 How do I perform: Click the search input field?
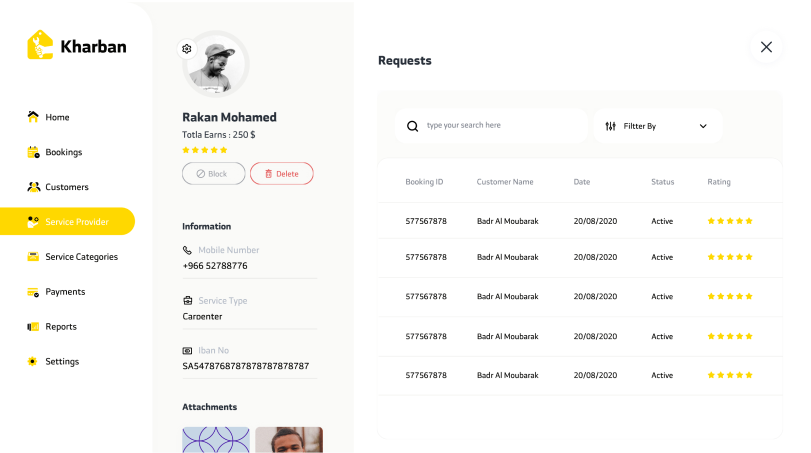point(500,126)
